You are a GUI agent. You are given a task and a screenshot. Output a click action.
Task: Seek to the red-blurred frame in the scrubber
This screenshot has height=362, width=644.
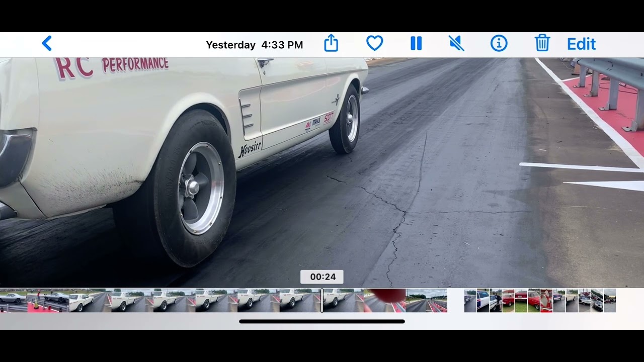tap(385, 300)
